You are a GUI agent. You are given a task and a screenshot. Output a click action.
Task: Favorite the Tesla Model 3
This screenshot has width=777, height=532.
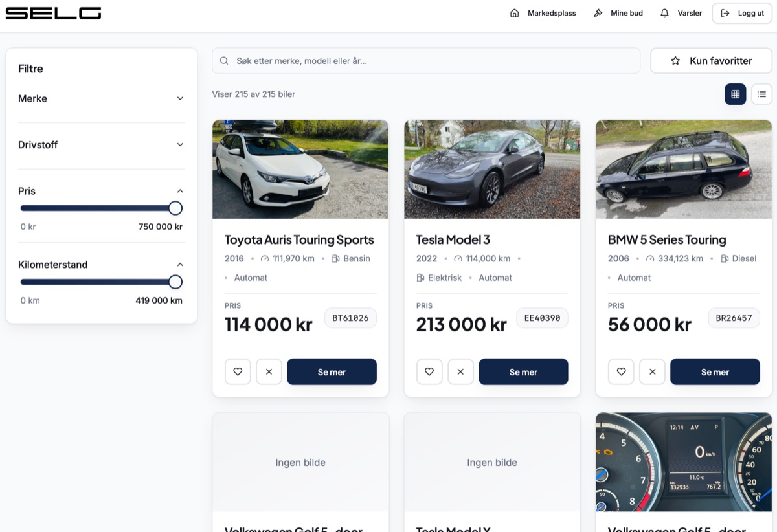pyautogui.click(x=429, y=372)
